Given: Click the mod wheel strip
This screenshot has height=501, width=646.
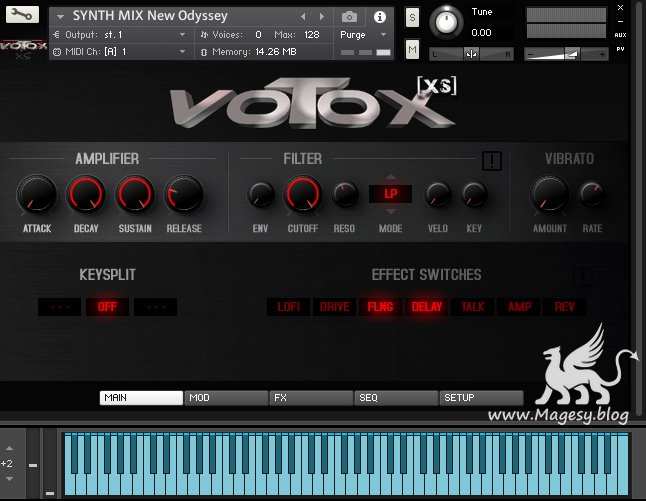Looking at the screenshot, I should [x=50, y=463].
